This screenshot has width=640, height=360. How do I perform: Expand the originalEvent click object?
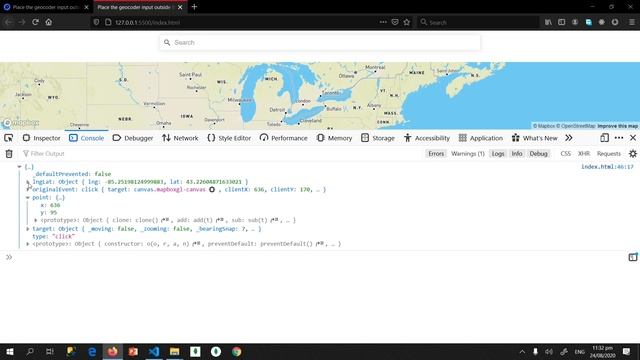(x=28, y=189)
